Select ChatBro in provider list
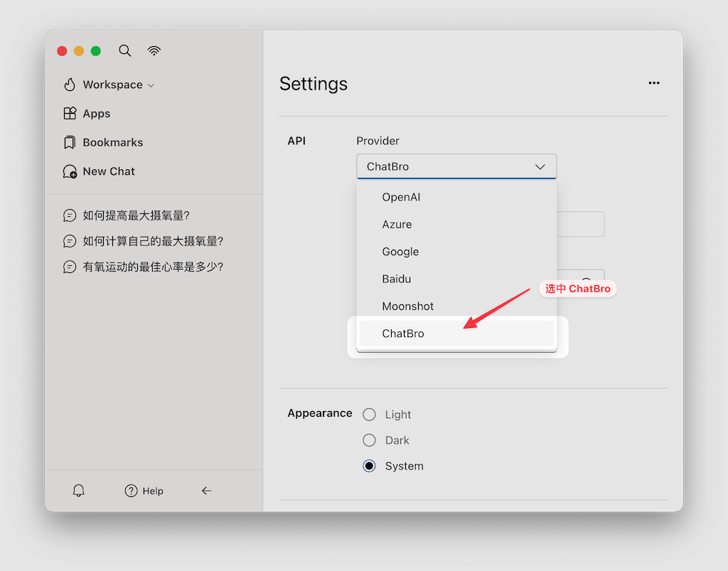 click(456, 333)
